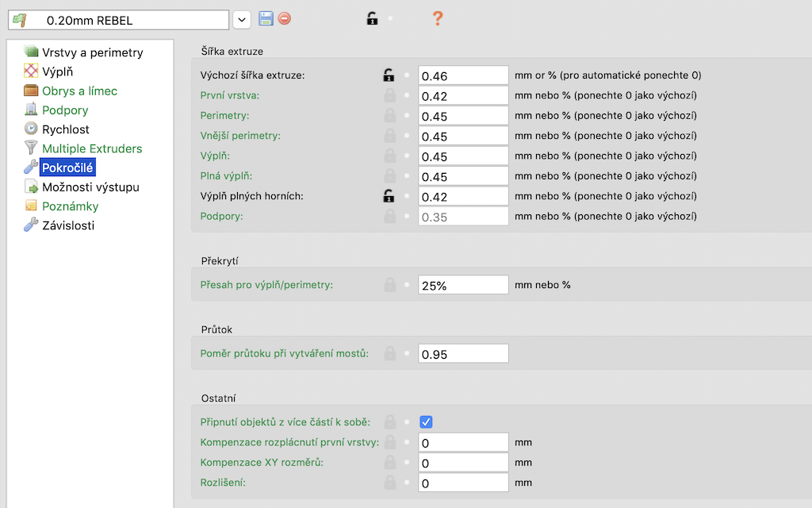This screenshot has width=812, height=508.
Task: Go to Multiple Extruders settings
Action: pos(92,148)
